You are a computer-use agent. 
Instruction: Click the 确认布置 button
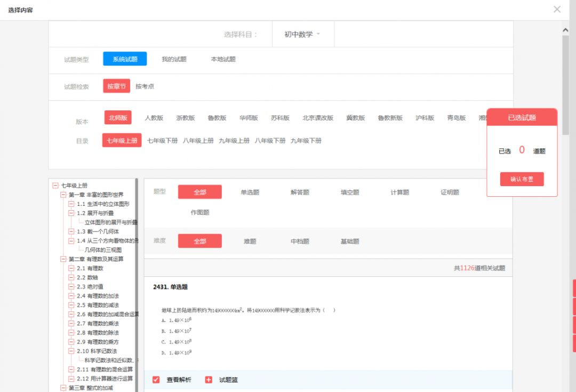pyautogui.click(x=521, y=179)
